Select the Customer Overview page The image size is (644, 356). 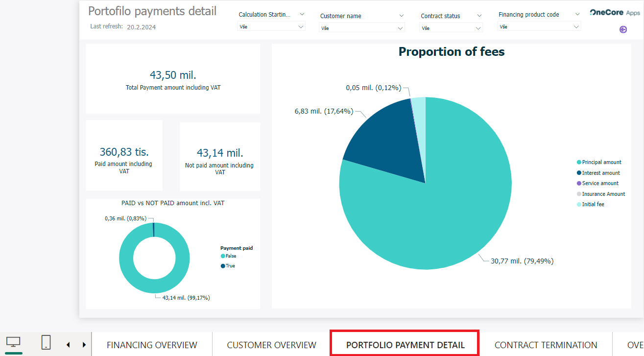(x=271, y=345)
